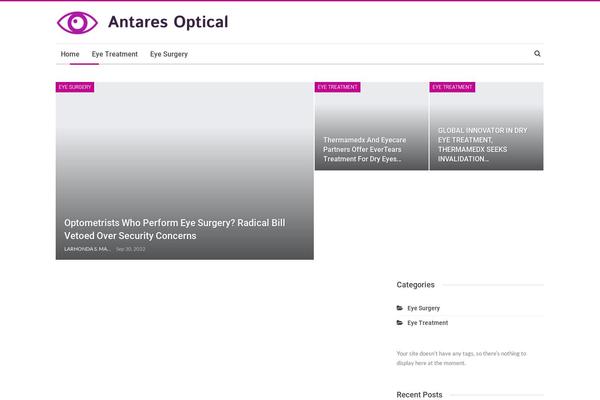This screenshot has width=600, height=400.
Task: Click folder icon beside Eye Treatment category
Action: (399, 323)
